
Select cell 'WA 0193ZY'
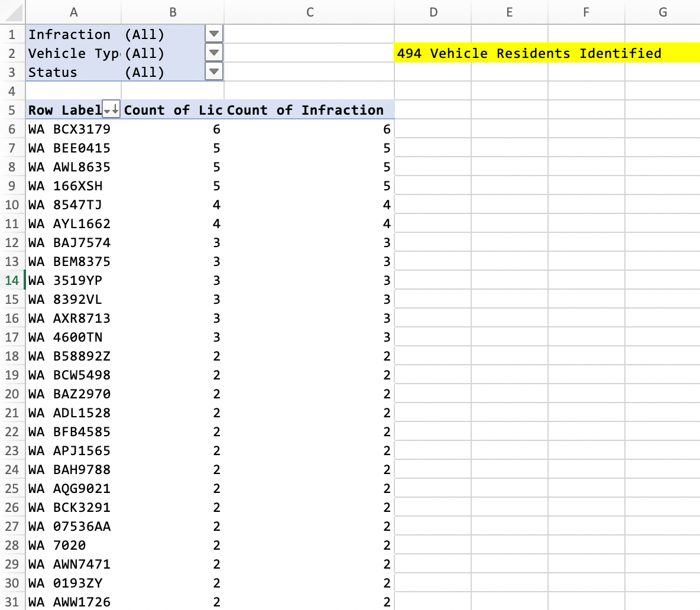pos(74,583)
